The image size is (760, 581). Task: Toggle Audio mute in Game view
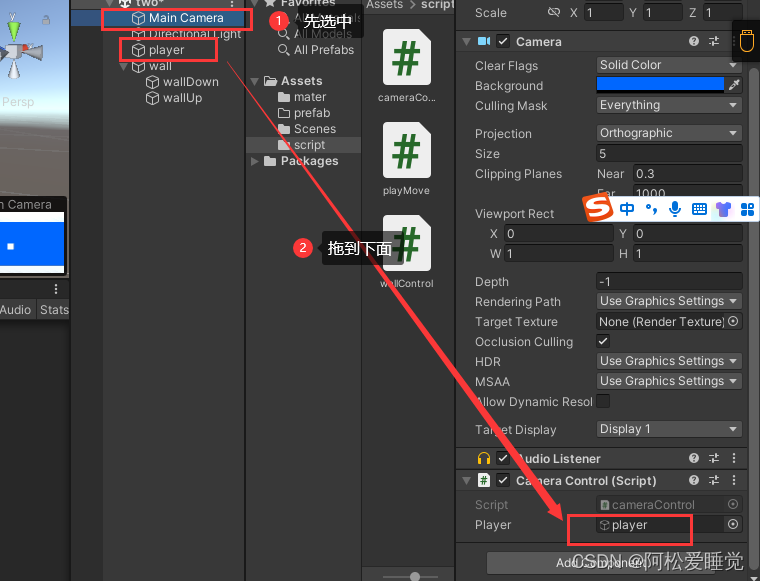click(16, 310)
